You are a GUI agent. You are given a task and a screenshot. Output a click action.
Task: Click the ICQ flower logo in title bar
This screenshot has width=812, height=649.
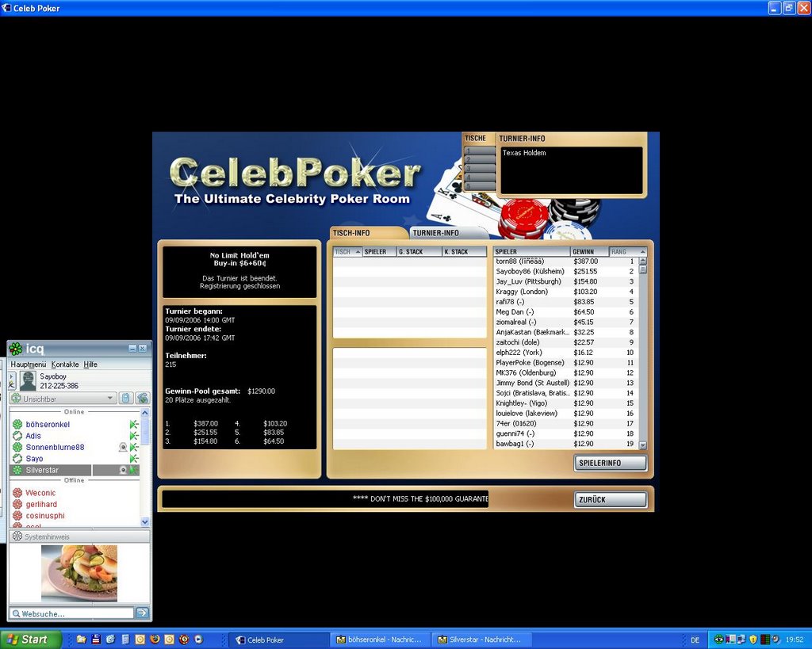click(16, 349)
